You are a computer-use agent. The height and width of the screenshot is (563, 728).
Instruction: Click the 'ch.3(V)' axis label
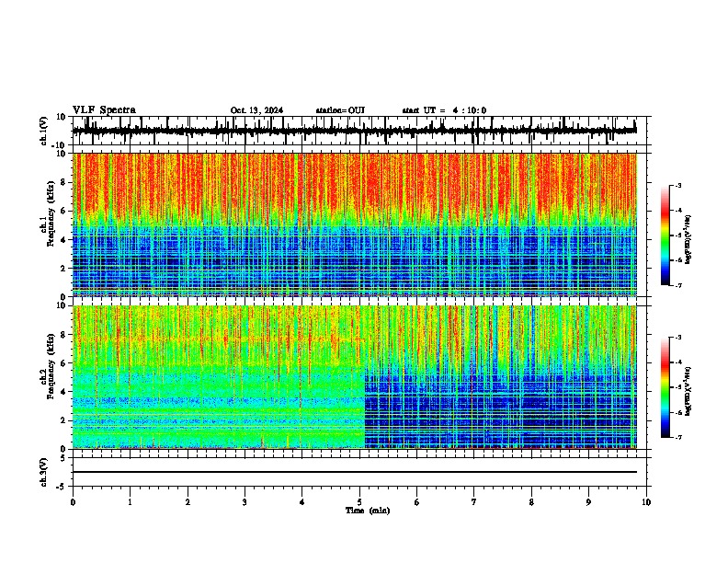click(45, 472)
